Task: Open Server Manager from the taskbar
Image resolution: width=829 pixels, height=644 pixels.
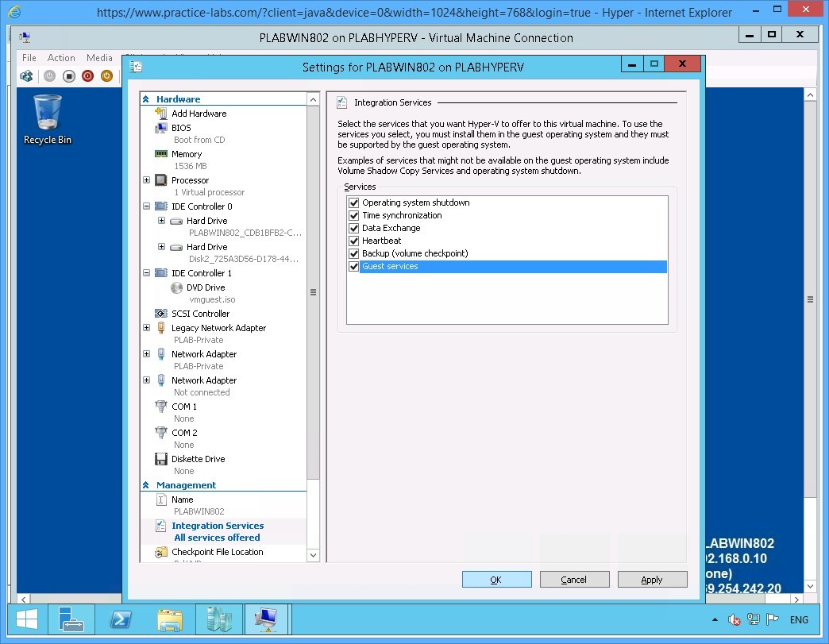Action: pyautogui.click(x=71, y=619)
